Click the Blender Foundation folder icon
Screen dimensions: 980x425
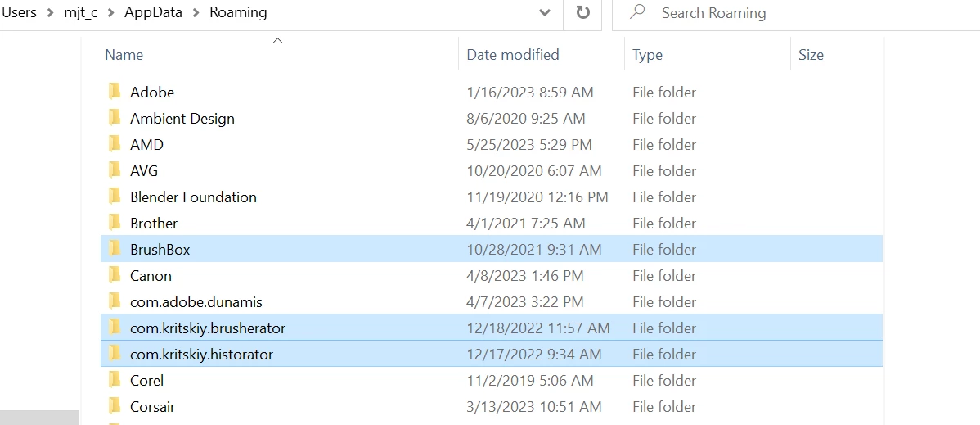pyautogui.click(x=115, y=197)
